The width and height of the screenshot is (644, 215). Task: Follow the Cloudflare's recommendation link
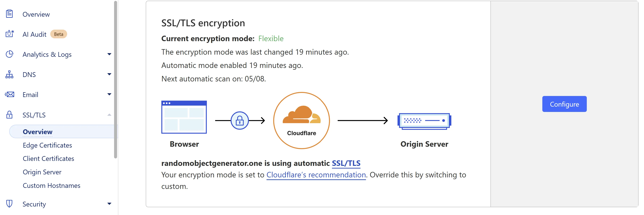316,175
